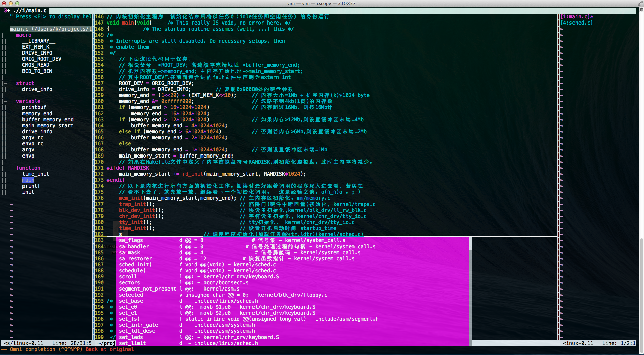
Task: Place cursor on the mem_init call line
Action: (175, 198)
